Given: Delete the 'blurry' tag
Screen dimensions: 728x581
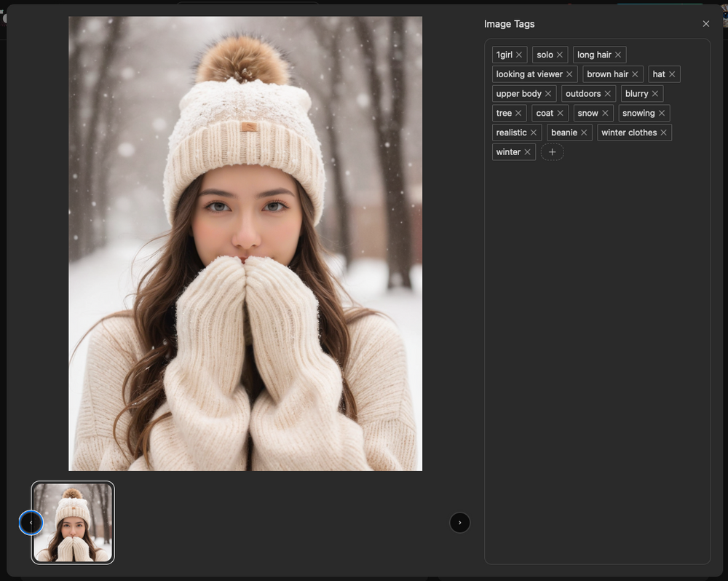Looking at the screenshot, I should point(655,94).
